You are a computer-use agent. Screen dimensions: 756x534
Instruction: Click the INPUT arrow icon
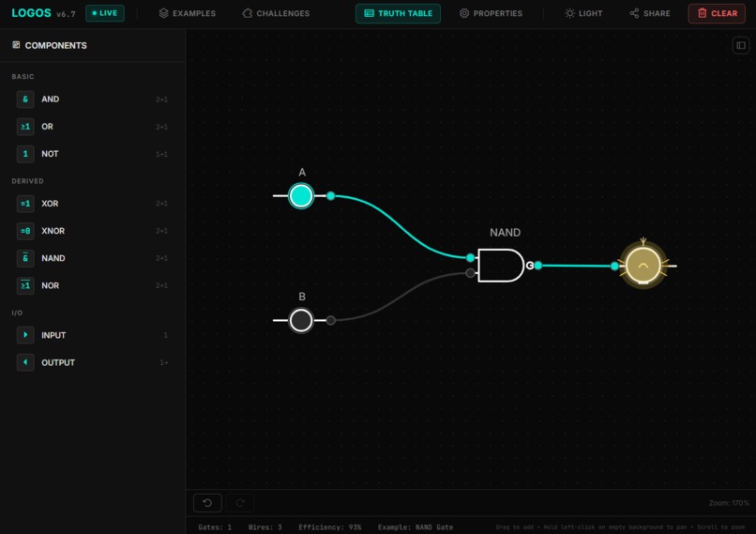25,335
